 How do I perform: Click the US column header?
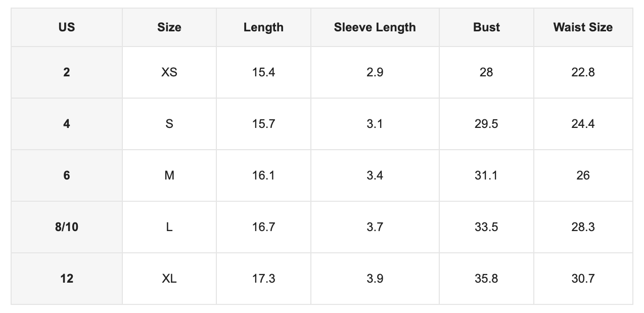(x=67, y=27)
